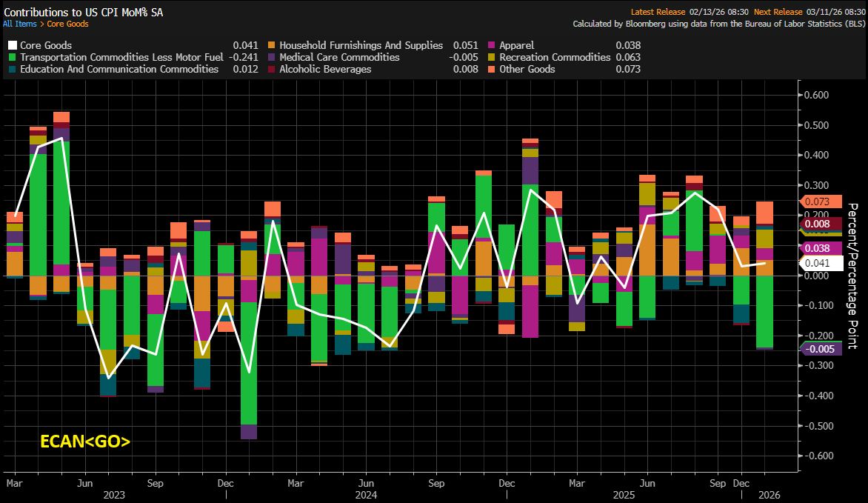Select the Other Goods legend label
This screenshot has width=868, height=503.
[x=527, y=69]
